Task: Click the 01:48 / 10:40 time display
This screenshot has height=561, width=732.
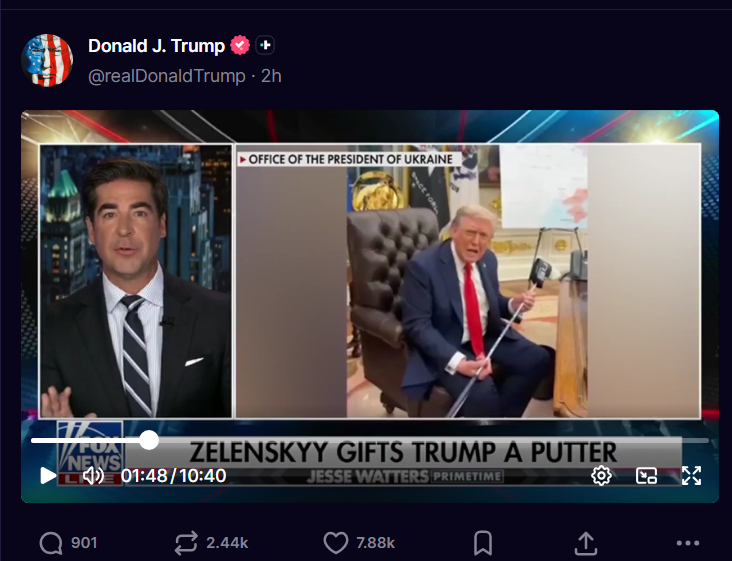Action: pos(174,476)
